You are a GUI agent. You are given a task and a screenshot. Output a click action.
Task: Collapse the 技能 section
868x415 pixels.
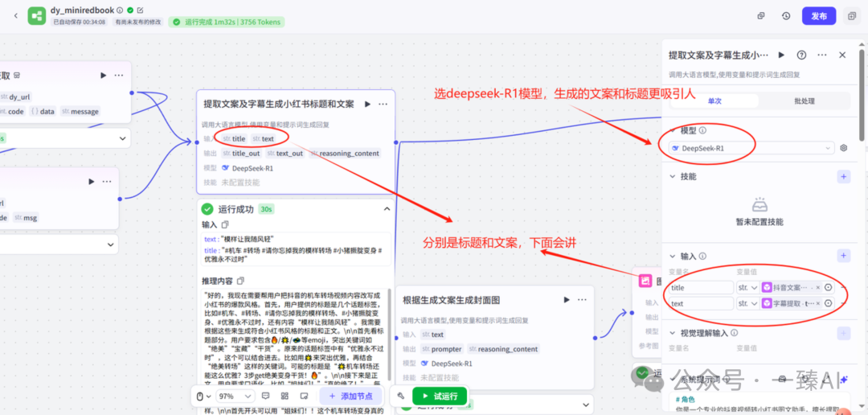674,177
